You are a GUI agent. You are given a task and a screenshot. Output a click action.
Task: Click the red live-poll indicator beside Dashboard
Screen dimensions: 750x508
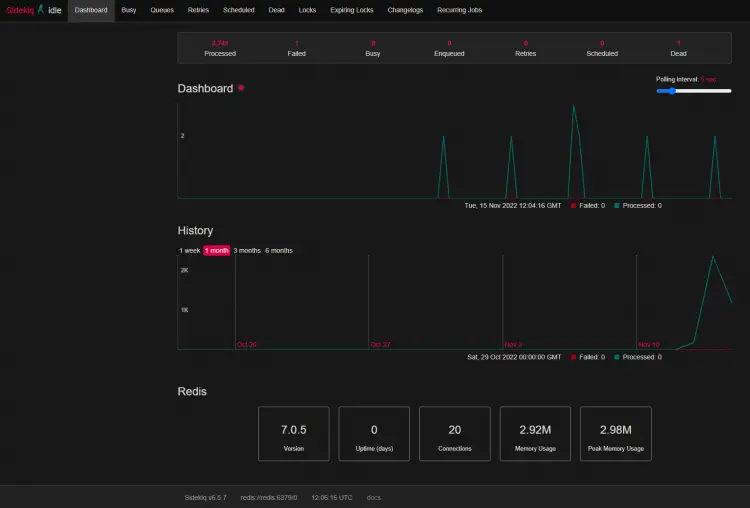point(241,88)
